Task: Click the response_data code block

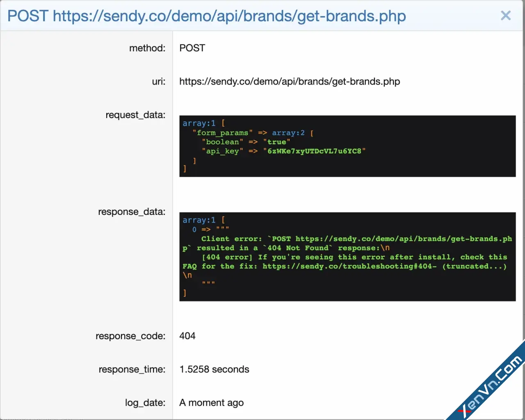Action: (x=347, y=257)
